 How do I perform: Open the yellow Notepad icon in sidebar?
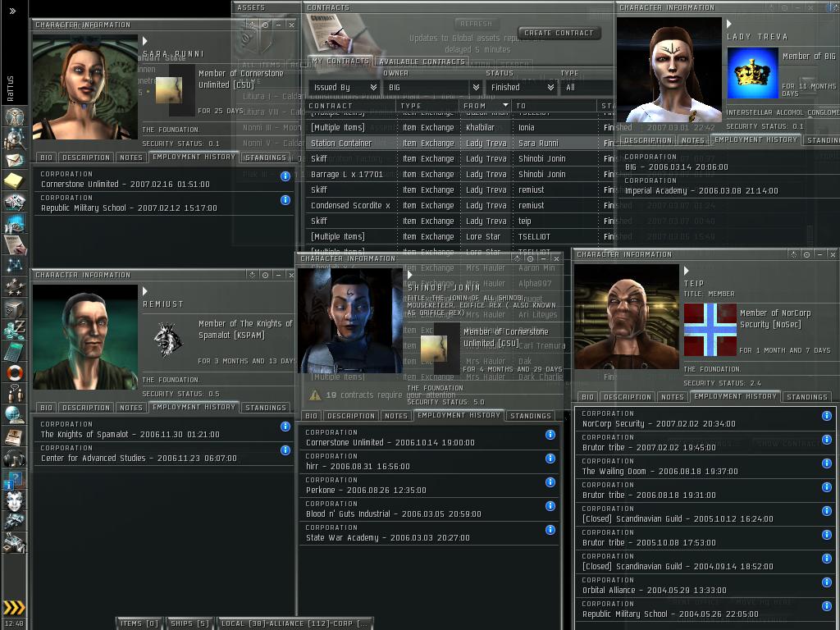click(x=15, y=180)
